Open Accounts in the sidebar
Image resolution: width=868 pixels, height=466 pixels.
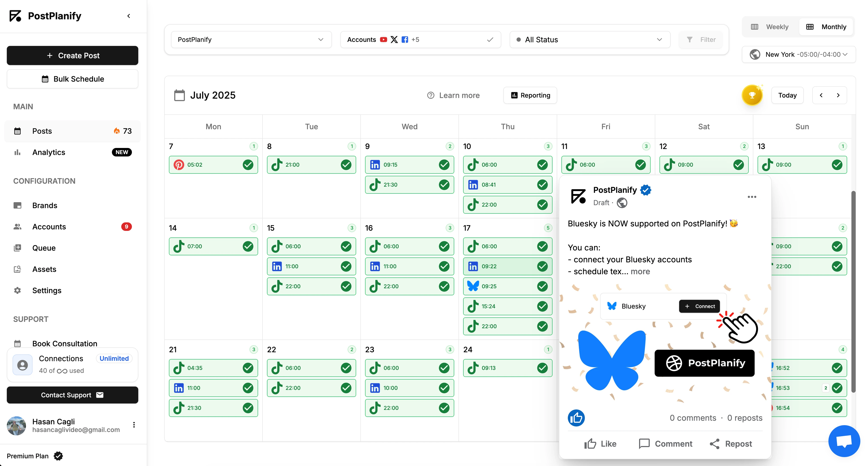(73, 227)
